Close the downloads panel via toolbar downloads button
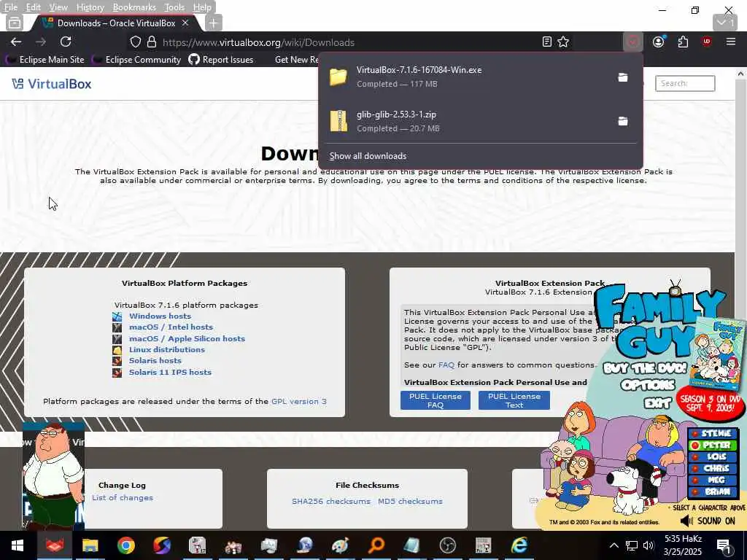Viewport: 747px width, 560px height. tap(632, 42)
